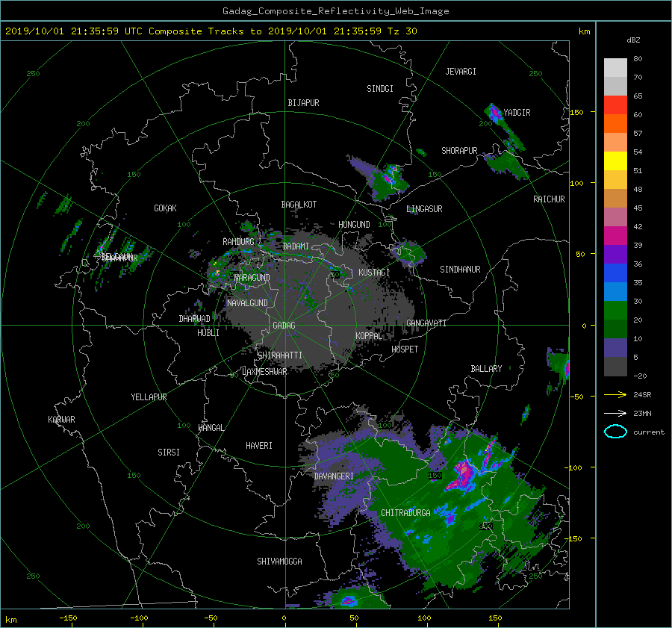Click the CHITRADURGA city label

click(405, 513)
